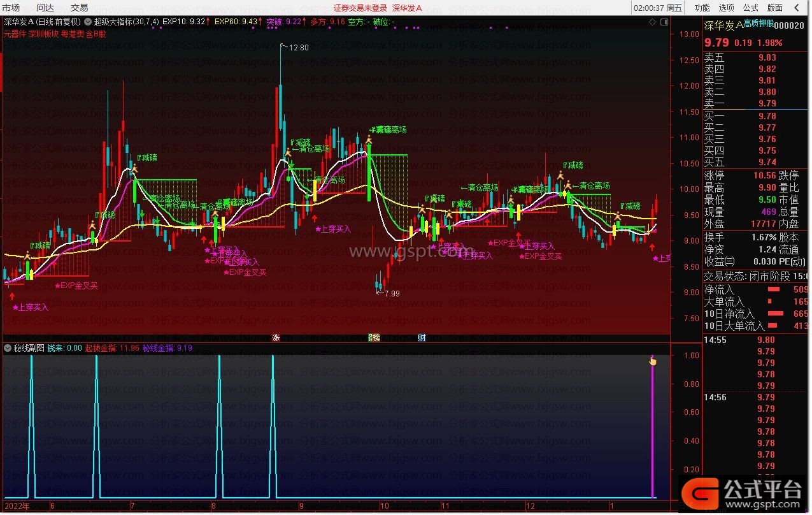Click the 买一 price 9.78

[767, 116]
